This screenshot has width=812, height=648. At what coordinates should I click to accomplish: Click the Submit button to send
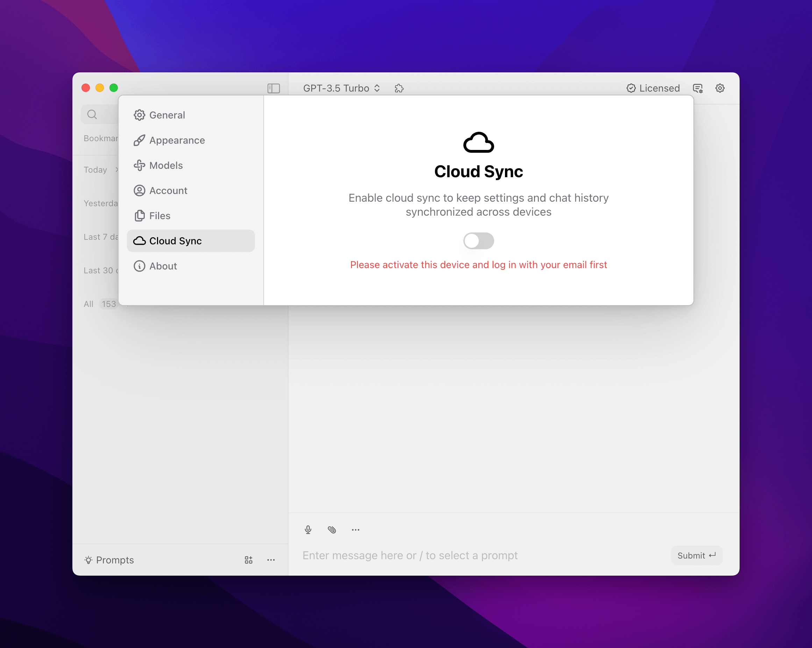click(696, 555)
